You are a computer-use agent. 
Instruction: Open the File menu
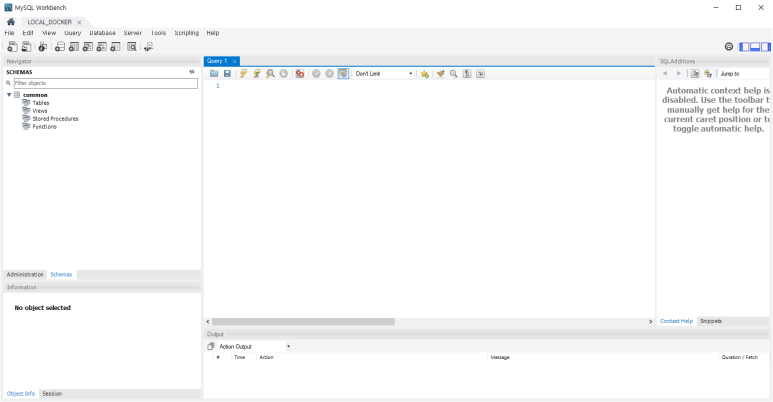[9, 33]
